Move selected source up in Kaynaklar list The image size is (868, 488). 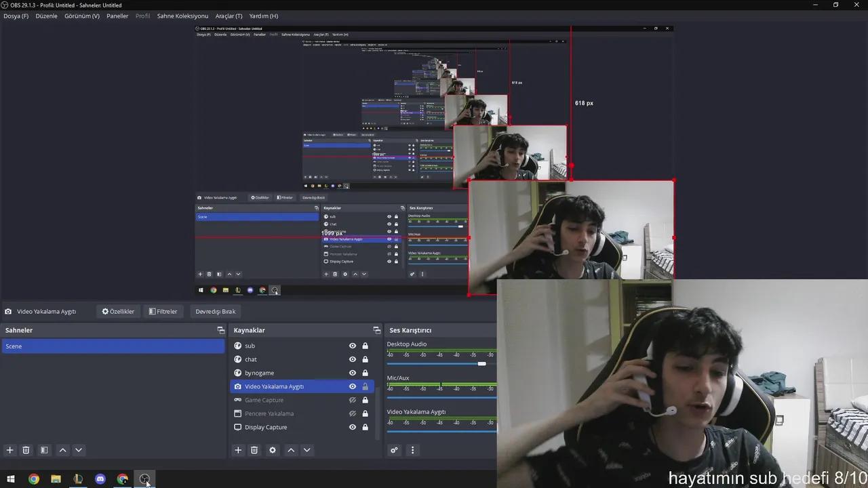[x=291, y=450]
